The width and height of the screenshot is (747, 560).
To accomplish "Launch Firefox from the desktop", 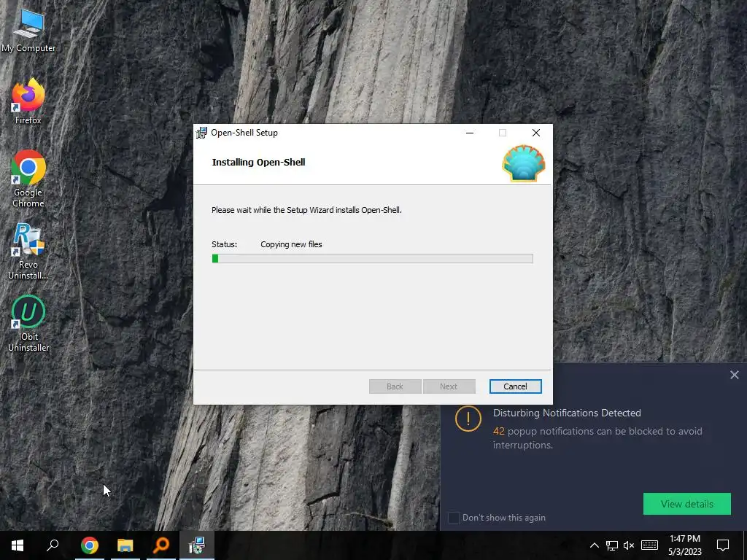I will (x=28, y=101).
